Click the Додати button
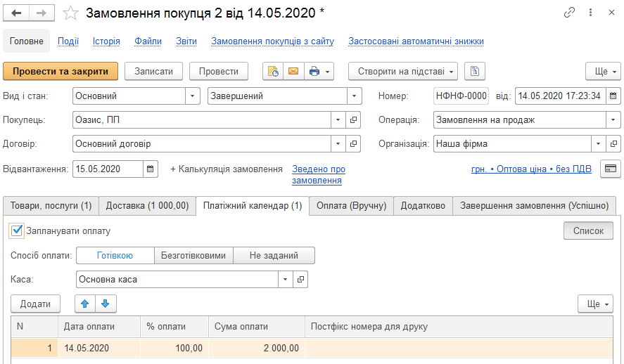The image size is (624, 364). 35,304
